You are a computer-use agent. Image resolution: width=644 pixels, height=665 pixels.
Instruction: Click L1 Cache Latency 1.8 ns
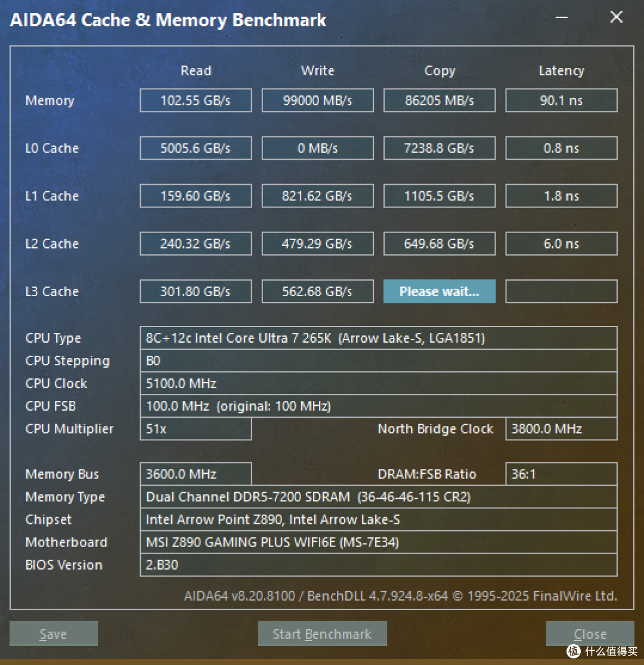point(561,196)
